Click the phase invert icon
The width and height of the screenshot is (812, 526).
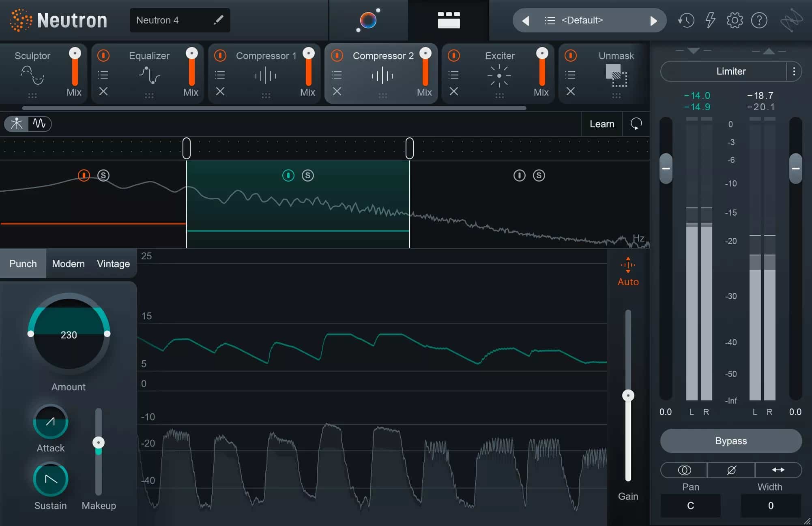pyautogui.click(x=730, y=470)
